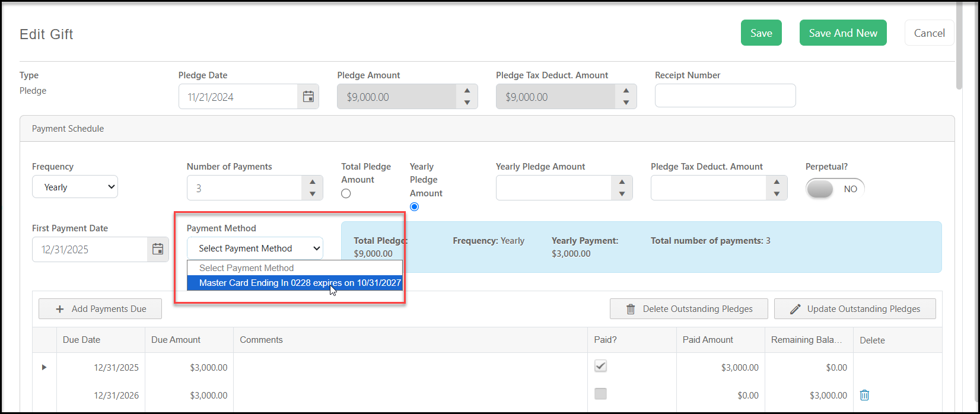Screen dimensions: 980x414
Task: Increase Payment Schedule Pledge Tax Deduct. Amount
Action: pyautogui.click(x=777, y=181)
